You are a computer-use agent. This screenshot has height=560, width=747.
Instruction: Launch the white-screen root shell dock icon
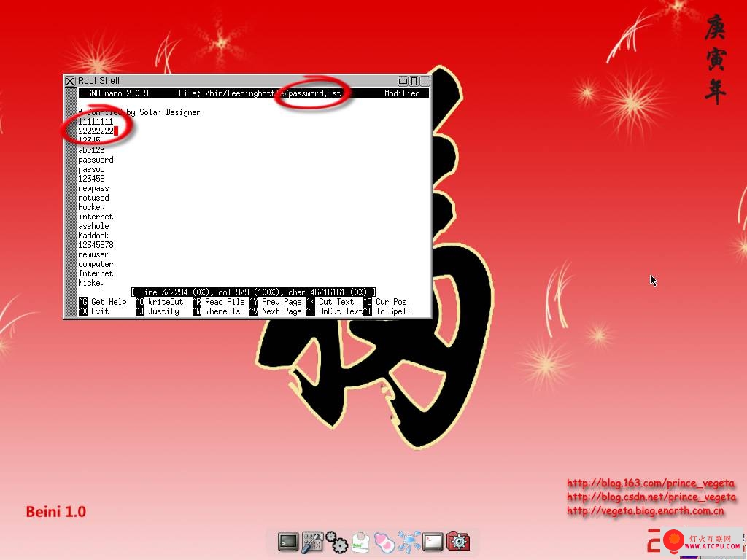pos(433,542)
